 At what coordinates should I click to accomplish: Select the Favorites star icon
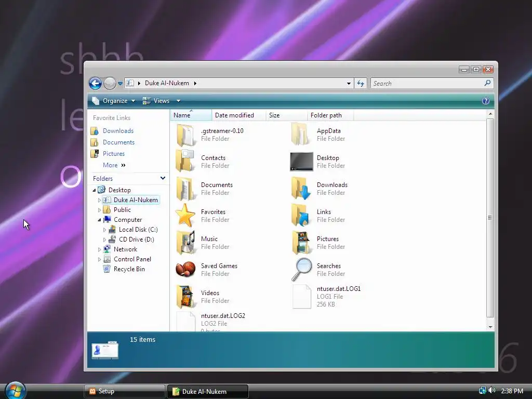[x=185, y=216]
